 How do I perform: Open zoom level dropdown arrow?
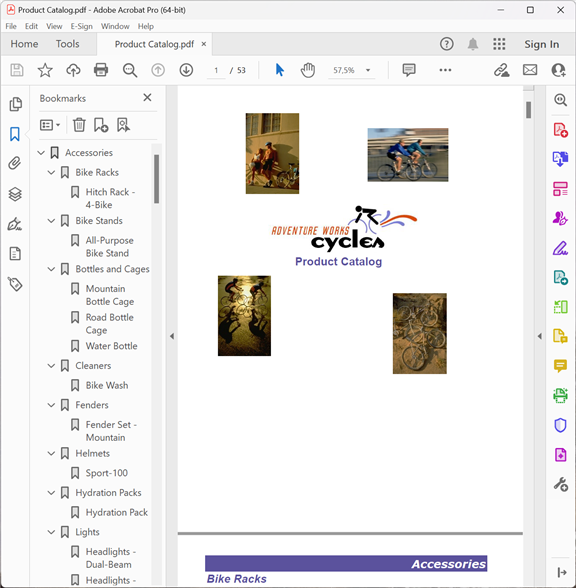coord(368,70)
